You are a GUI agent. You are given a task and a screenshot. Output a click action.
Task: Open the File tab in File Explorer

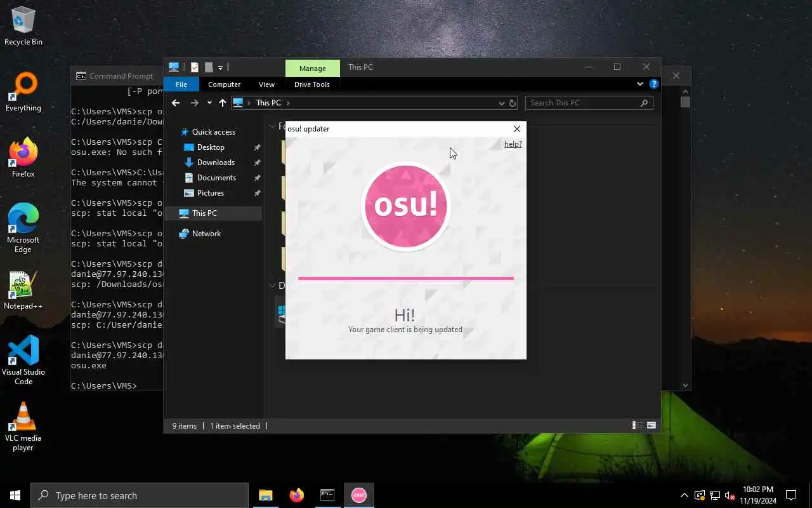click(x=181, y=84)
